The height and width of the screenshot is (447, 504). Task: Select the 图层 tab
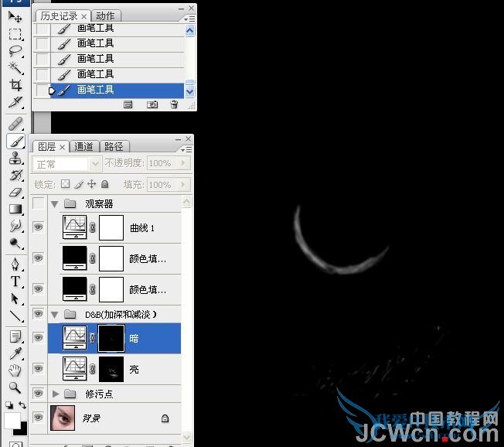(x=47, y=147)
